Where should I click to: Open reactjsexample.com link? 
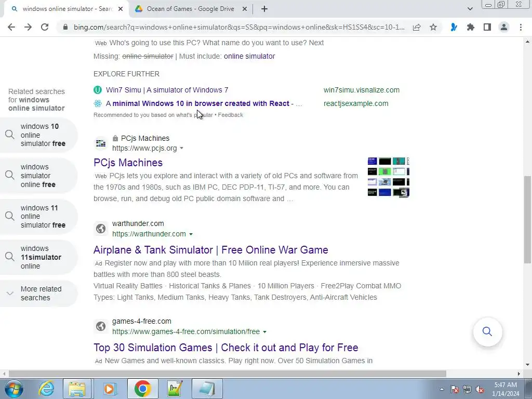pos(356,103)
